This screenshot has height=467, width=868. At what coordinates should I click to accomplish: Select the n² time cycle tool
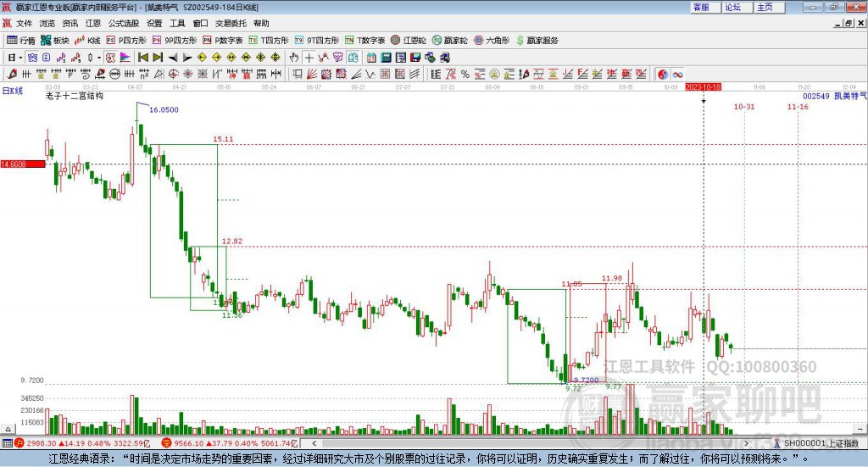click(x=144, y=74)
